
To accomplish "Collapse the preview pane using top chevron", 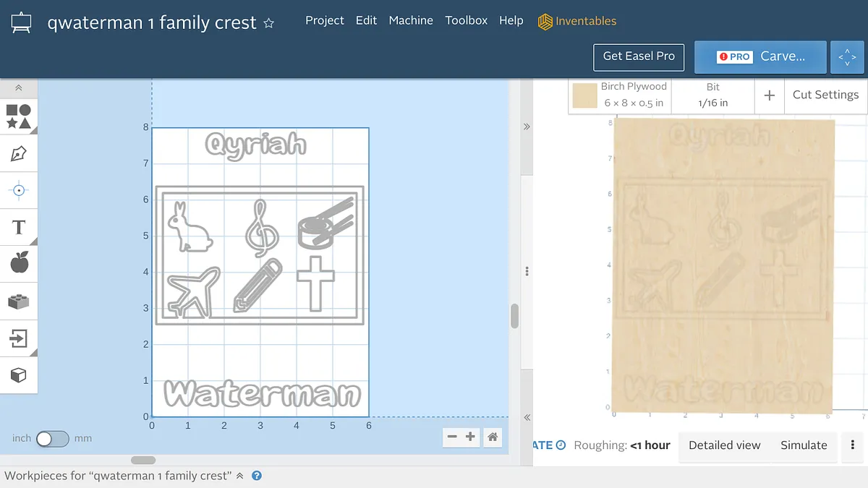I will [527, 127].
